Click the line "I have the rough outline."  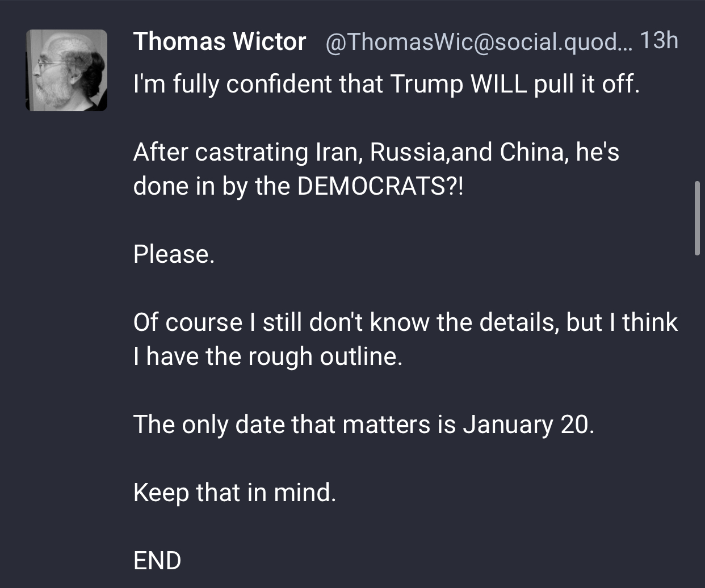point(267,356)
